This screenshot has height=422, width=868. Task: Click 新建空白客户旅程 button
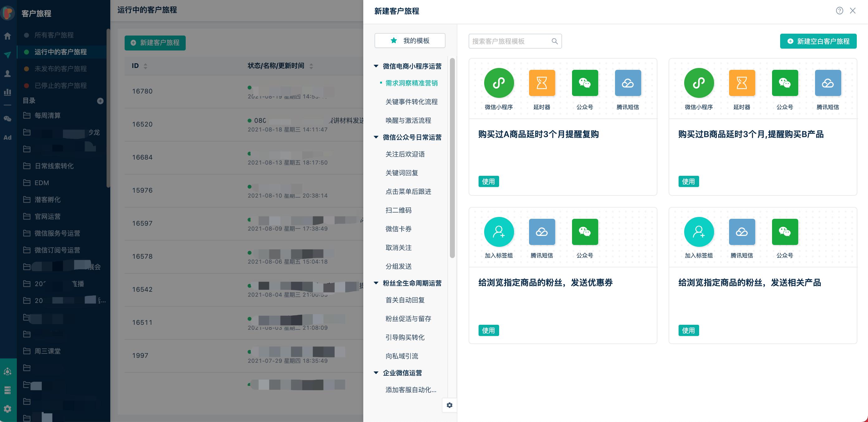[818, 41]
